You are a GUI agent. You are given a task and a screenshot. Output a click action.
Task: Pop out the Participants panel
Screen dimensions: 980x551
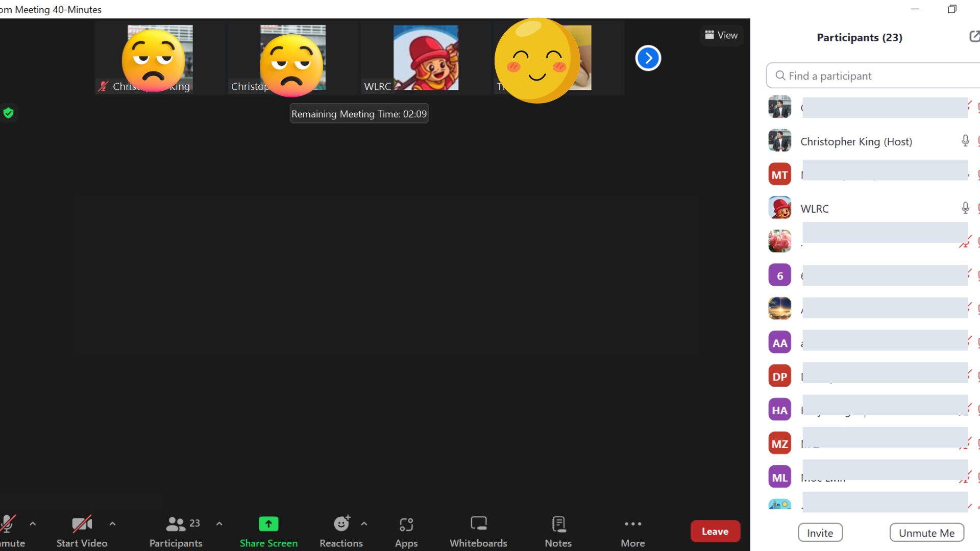(x=974, y=36)
